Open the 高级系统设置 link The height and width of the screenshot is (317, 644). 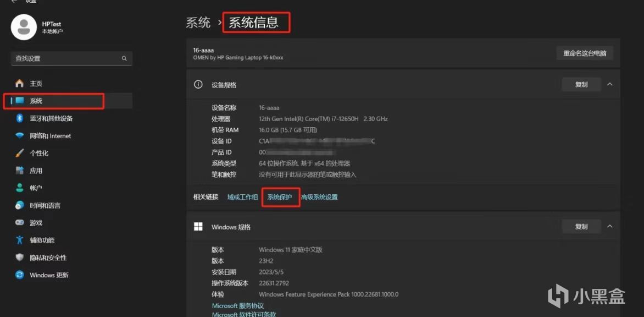[319, 197]
